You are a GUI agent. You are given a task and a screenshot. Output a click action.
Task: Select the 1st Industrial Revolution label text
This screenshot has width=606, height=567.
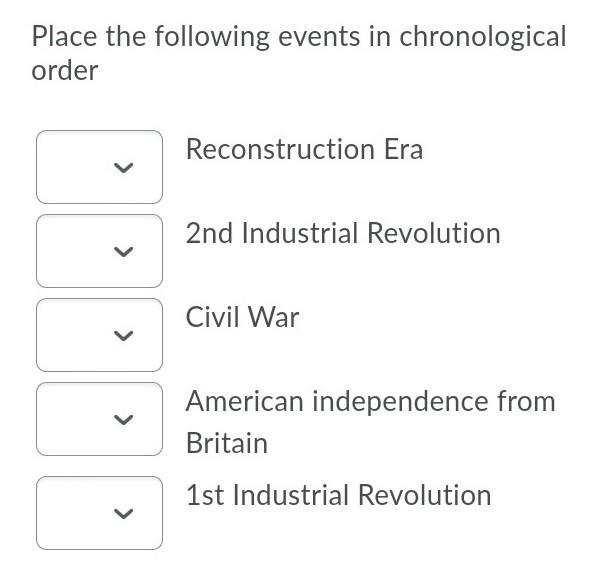coord(338,496)
